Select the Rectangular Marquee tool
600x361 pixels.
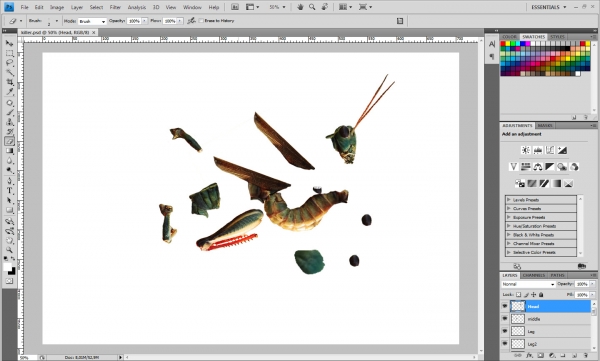[9, 53]
